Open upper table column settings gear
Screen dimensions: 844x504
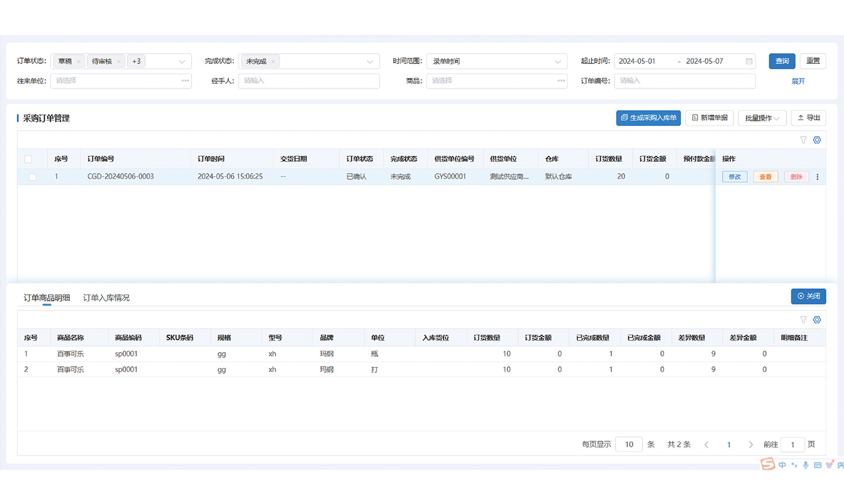pos(817,140)
